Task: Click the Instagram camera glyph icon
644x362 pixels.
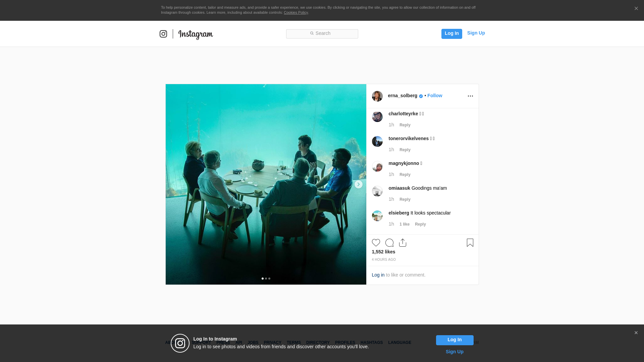Action: [x=163, y=34]
